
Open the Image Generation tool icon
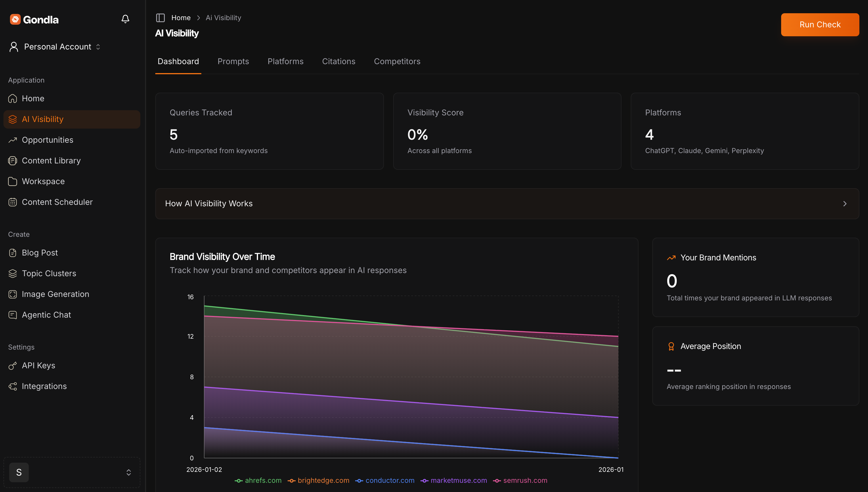(x=13, y=294)
